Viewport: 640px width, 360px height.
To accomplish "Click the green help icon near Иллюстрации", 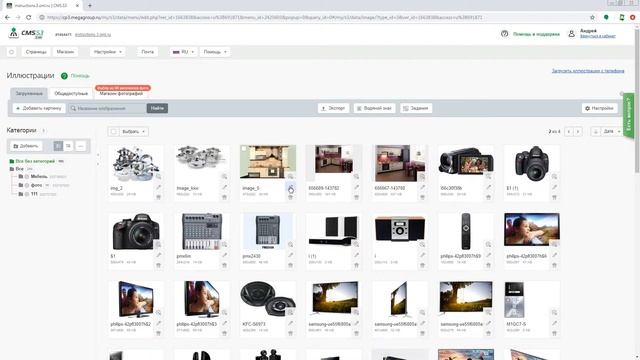I will click(64, 76).
